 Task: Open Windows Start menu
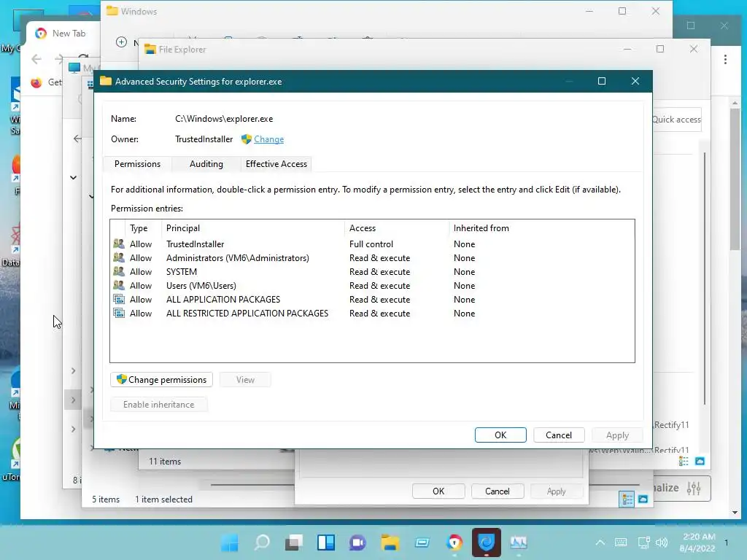(230, 542)
